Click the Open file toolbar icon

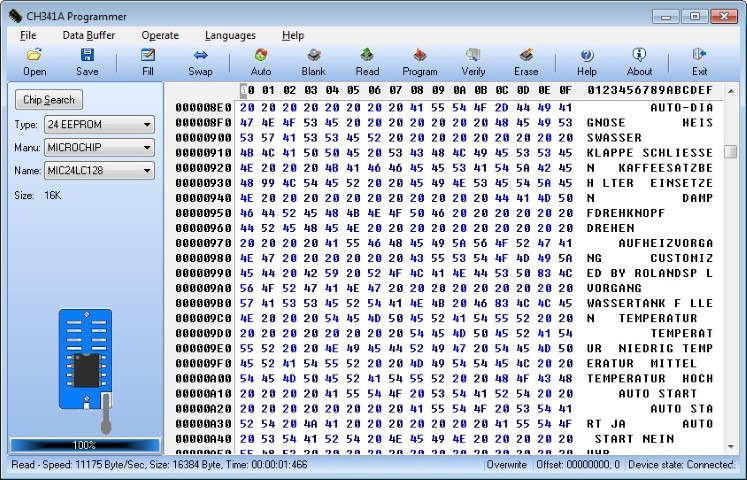tap(34, 56)
